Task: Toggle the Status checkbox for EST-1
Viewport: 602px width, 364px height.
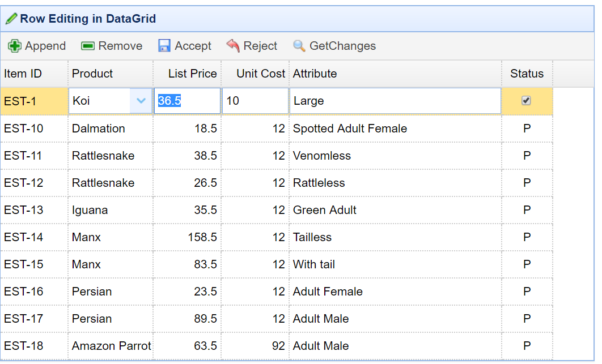Action: click(526, 101)
